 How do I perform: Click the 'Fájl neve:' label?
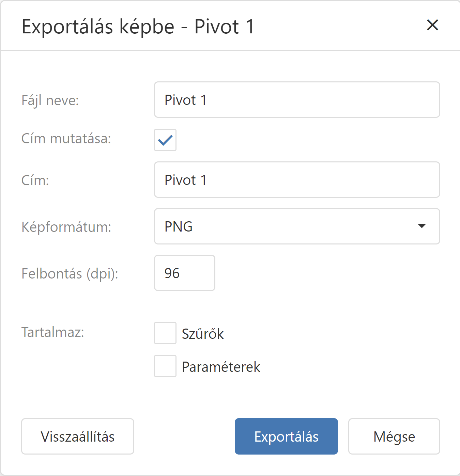point(50,100)
